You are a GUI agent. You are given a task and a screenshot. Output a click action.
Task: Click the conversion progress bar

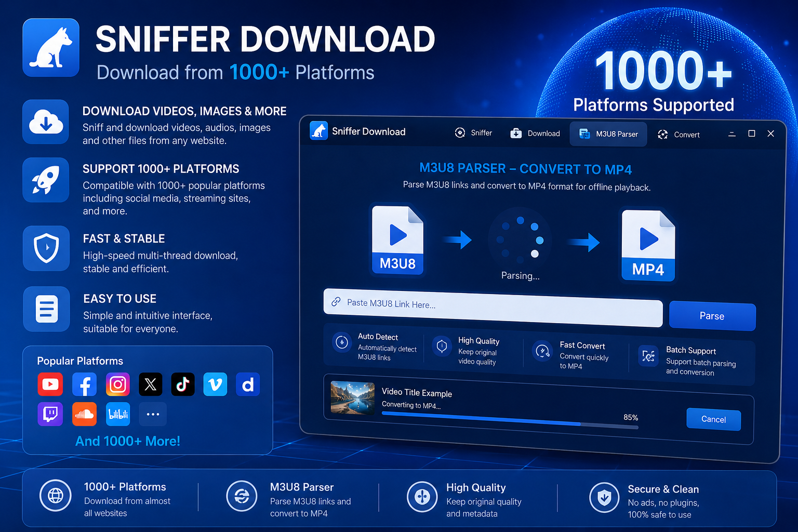click(x=510, y=420)
